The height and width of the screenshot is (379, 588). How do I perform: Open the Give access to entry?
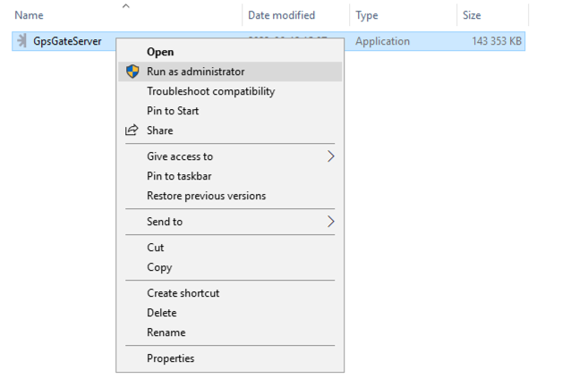pyautogui.click(x=230, y=156)
